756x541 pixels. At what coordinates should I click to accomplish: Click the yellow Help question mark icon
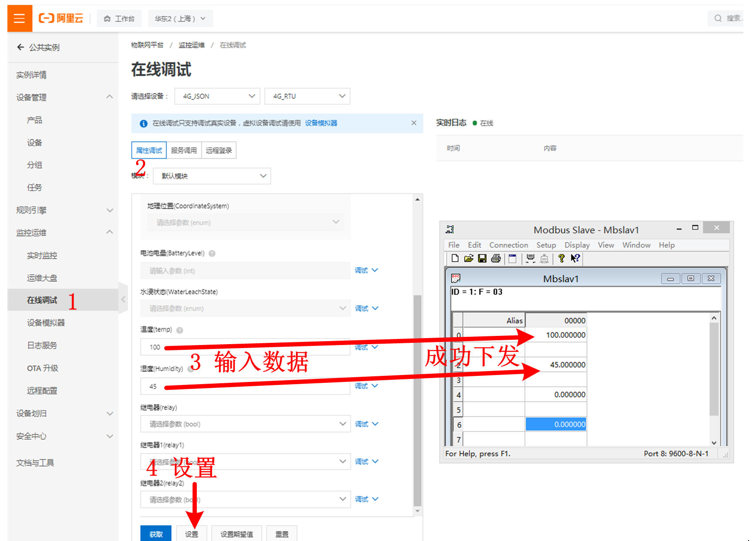pyautogui.click(x=561, y=259)
